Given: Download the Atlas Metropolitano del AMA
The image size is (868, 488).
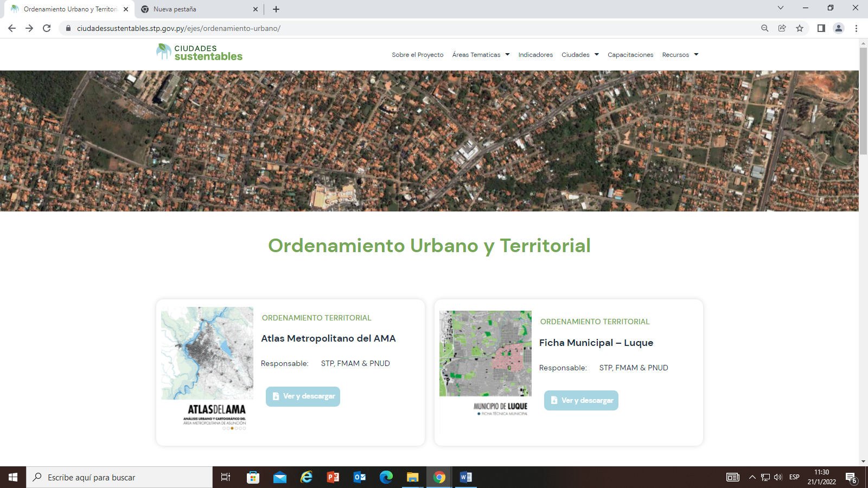Looking at the screenshot, I should (x=303, y=396).
